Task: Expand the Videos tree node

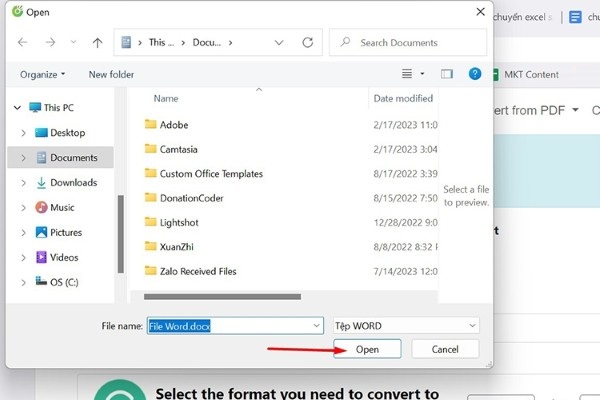Action: pyautogui.click(x=23, y=258)
